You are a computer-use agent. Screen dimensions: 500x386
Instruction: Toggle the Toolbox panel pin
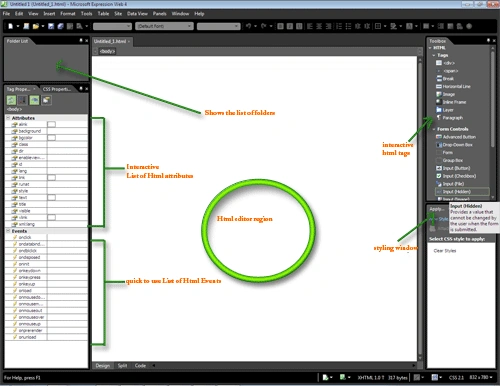tap(488, 40)
